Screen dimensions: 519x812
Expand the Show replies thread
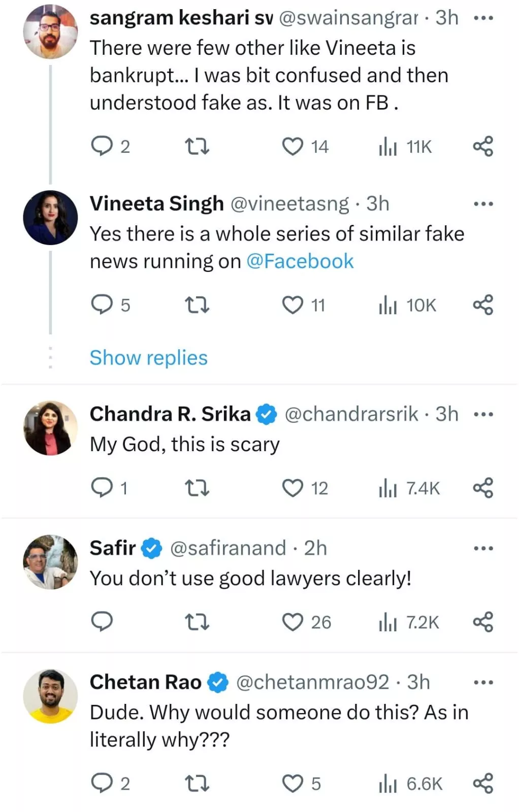148,358
